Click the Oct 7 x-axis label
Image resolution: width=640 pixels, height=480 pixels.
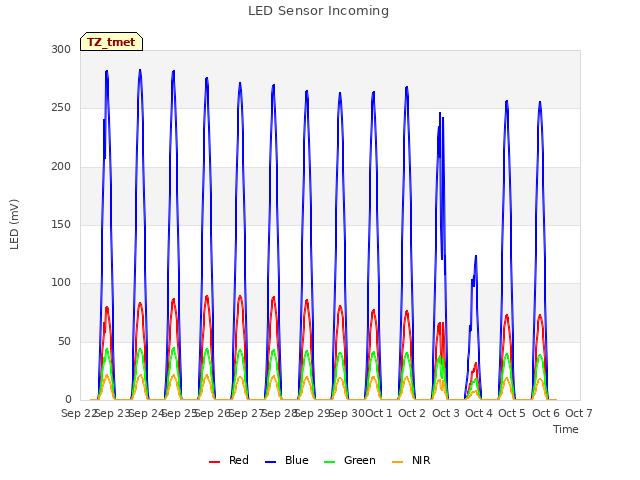pyautogui.click(x=579, y=413)
